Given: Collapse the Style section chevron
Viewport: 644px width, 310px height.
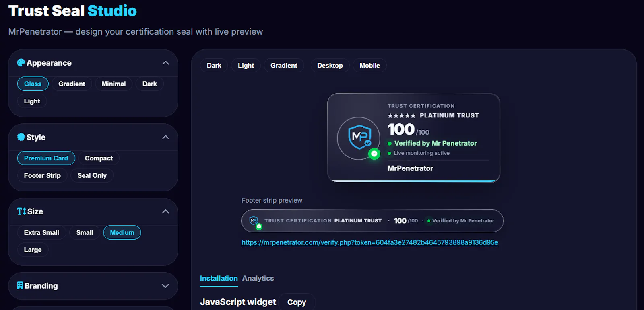Looking at the screenshot, I should click(165, 137).
